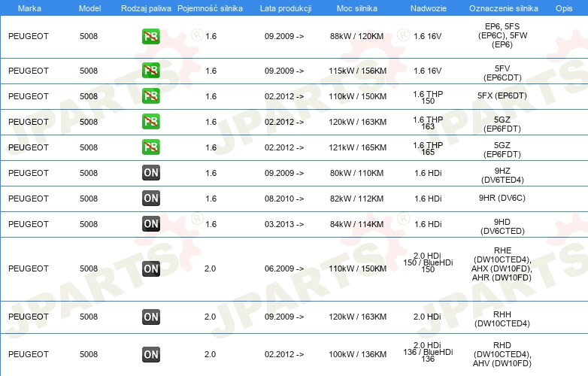
Task: Click the ON diesel icon in the 80kW / 110KM row
Action: point(150,173)
